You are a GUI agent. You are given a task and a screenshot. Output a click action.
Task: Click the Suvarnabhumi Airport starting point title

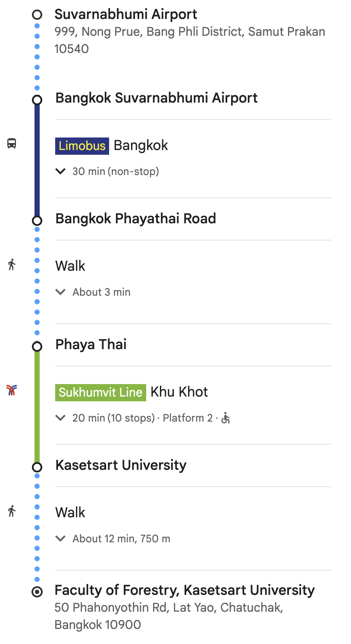point(126,14)
